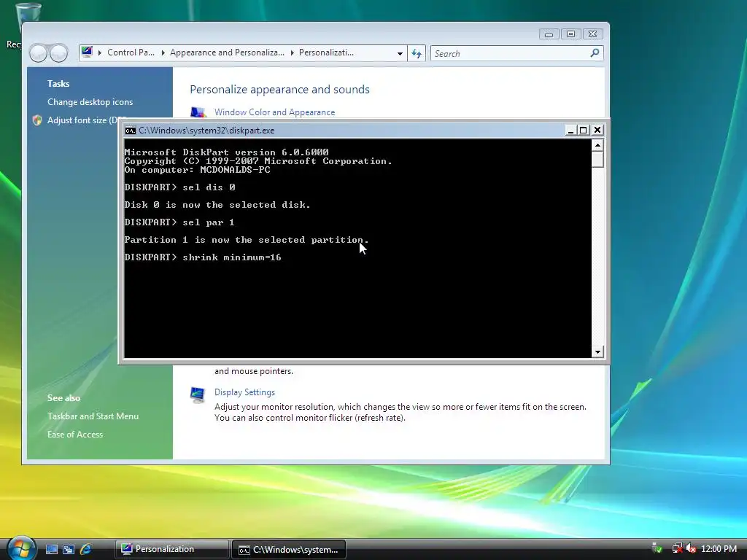Viewport: 747px width, 560px height.
Task: Click "Personalize appearance and sounds" heading
Action: [x=279, y=90]
